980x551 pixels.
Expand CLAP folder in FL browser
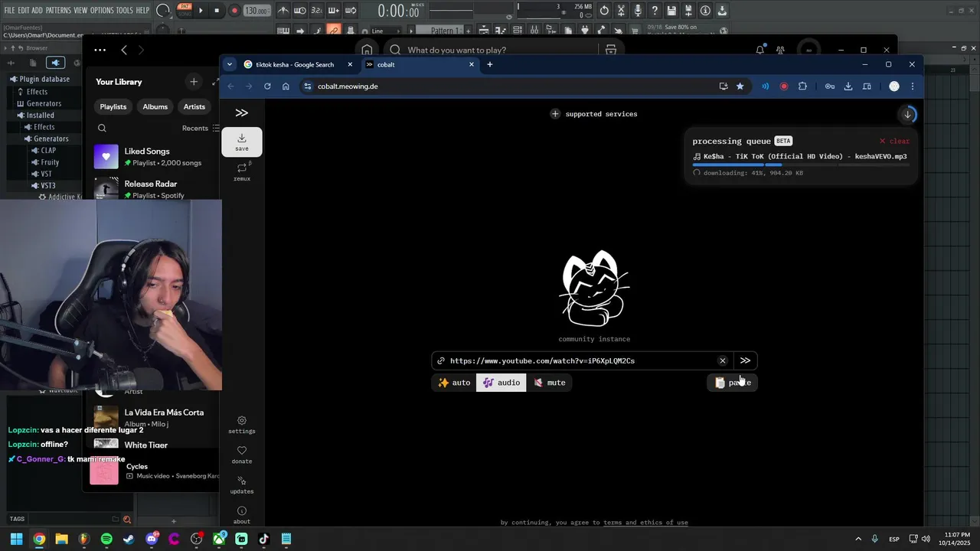(x=43, y=150)
